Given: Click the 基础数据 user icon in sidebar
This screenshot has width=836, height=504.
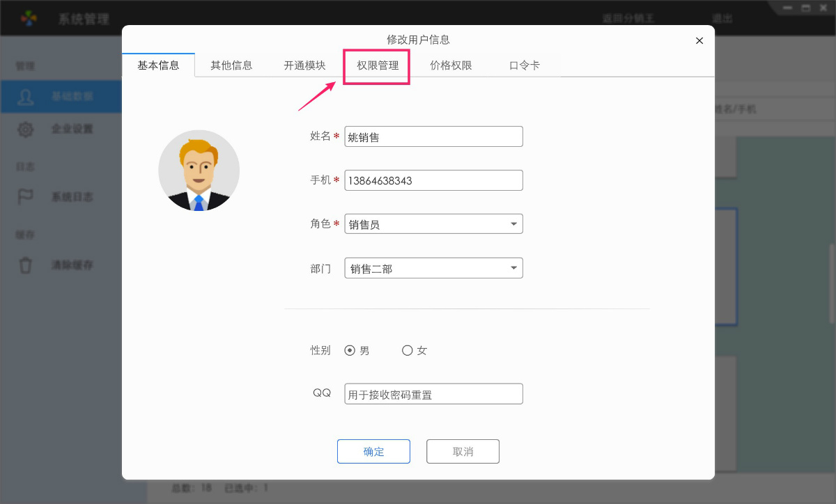Looking at the screenshot, I should (x=26, y=96).
